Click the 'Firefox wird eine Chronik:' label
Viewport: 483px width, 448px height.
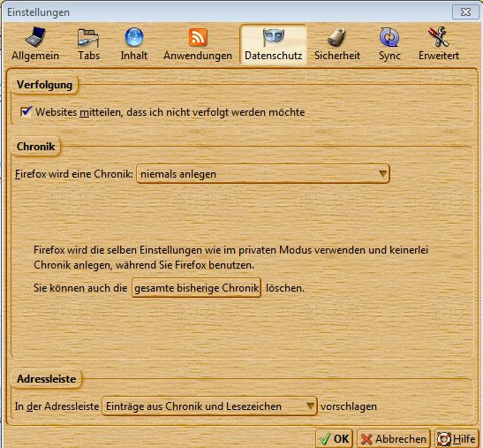tap(74, 174)
